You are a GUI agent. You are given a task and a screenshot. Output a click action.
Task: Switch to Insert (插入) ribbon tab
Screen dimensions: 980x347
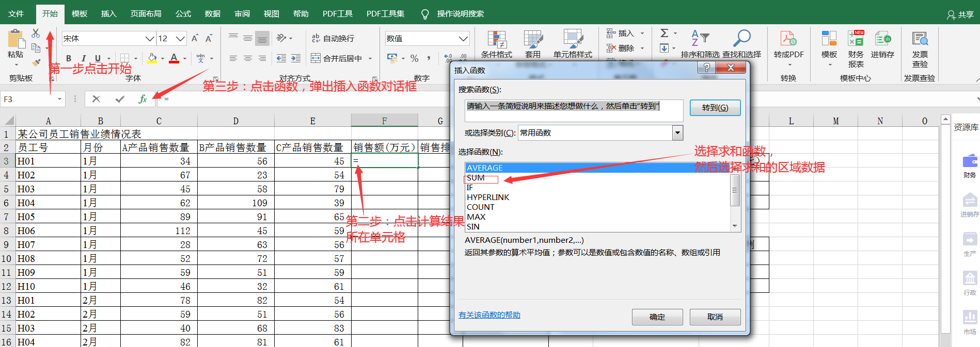pyautogui.click(x=108, y=14)
